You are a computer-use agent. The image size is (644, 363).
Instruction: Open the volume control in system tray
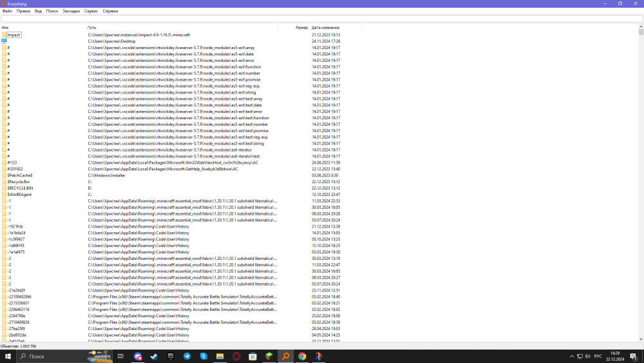[588, 357]
